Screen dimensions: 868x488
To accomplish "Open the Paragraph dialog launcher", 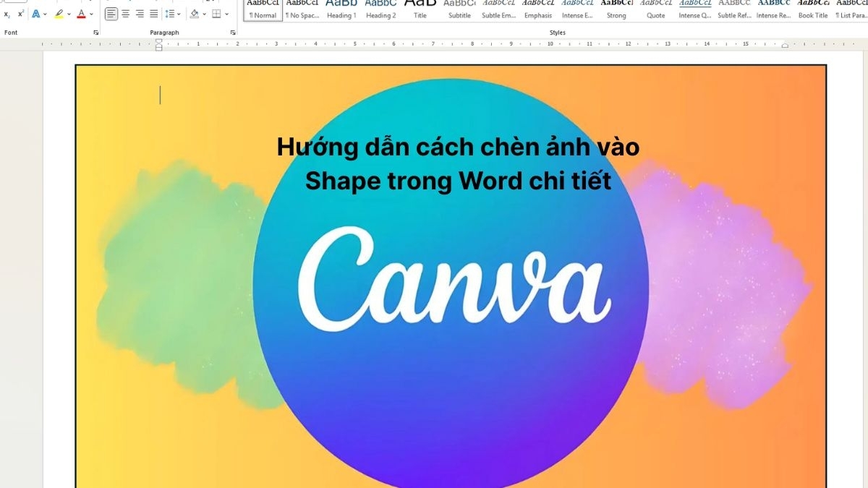I will click(232, 32).
